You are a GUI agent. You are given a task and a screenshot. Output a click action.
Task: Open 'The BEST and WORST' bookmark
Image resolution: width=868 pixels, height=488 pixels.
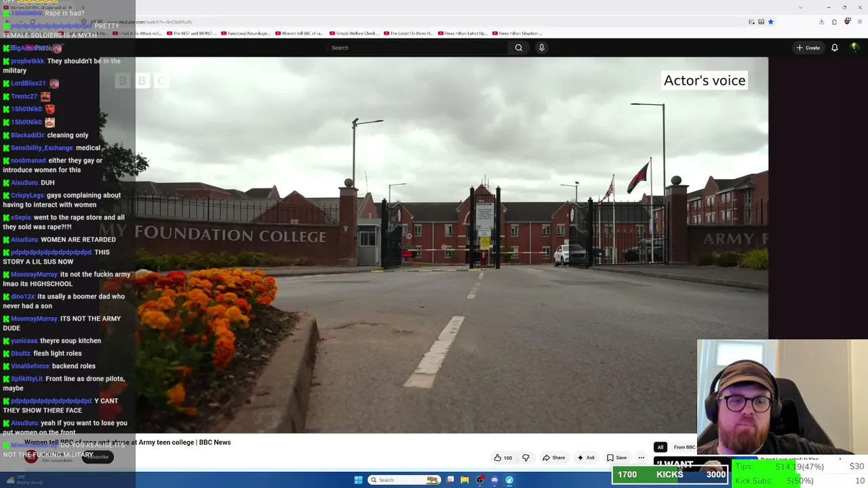(x=192, y=33)
